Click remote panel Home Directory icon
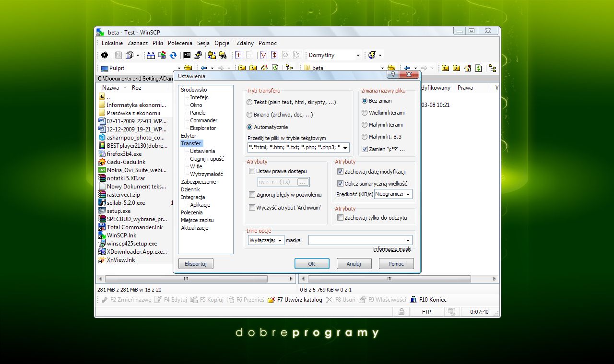Image resolution: width=614 pixels, height=364 pixels. (x=467, y=68)
